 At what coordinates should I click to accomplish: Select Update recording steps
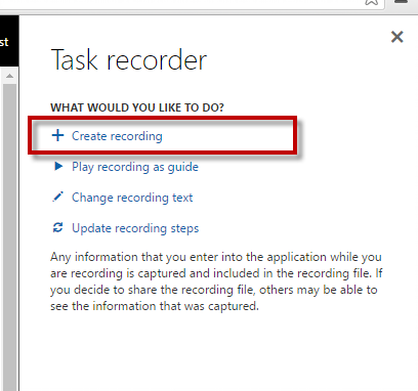pos(135,228)
